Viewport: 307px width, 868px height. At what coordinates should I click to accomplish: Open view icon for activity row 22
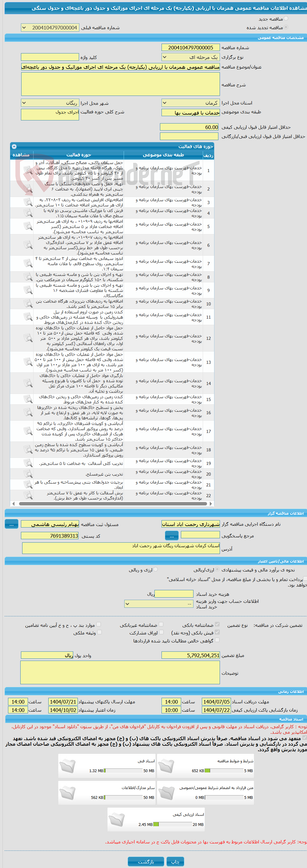tap(28, 495)
